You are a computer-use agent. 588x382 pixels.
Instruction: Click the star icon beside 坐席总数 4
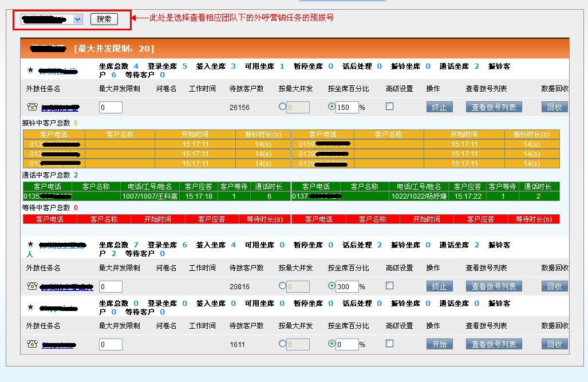click(30, 70)
